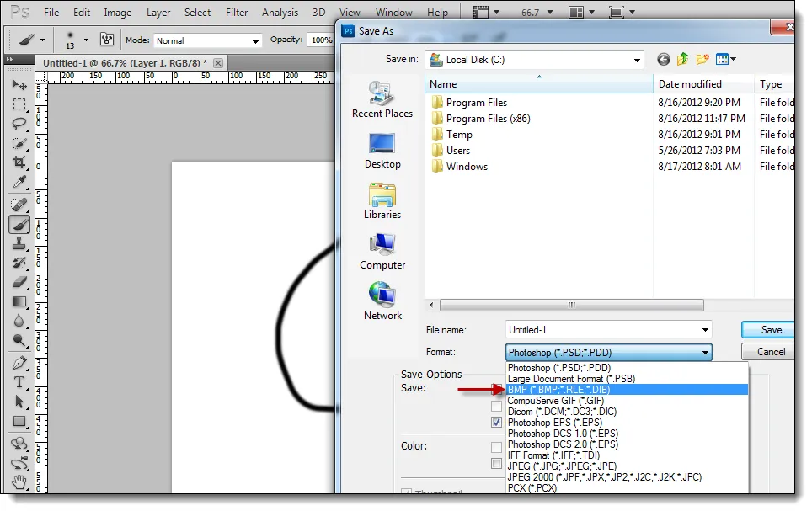Select the Pen tool
Image resolution: width=812 pixels, height=511 pixels.
(19, 363)
